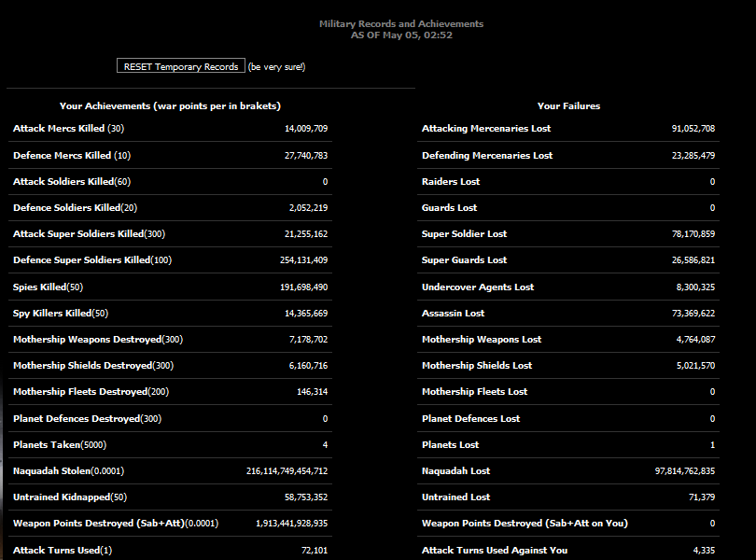Image resolution: width=756 pixels, height=560 pixels.
Task: Click the RESET Temporary Records button
Action: [181, 66]
